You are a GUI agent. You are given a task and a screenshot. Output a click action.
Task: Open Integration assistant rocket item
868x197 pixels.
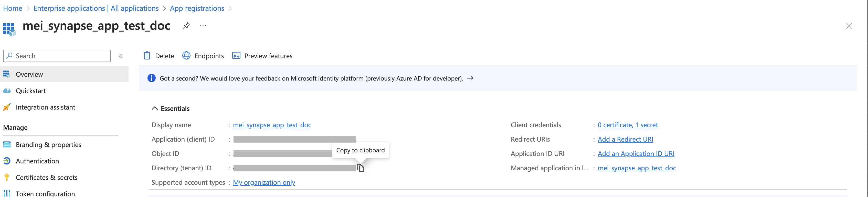(x=45, y=107)
